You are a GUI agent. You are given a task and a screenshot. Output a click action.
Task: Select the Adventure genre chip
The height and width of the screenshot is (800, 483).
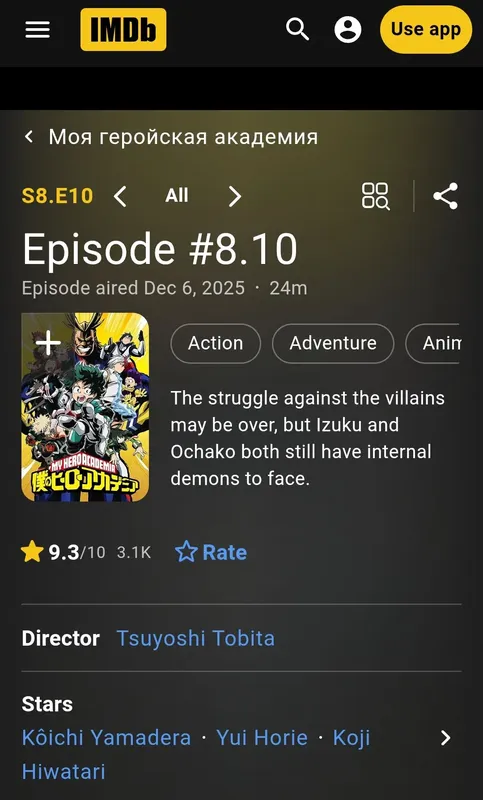333,343
